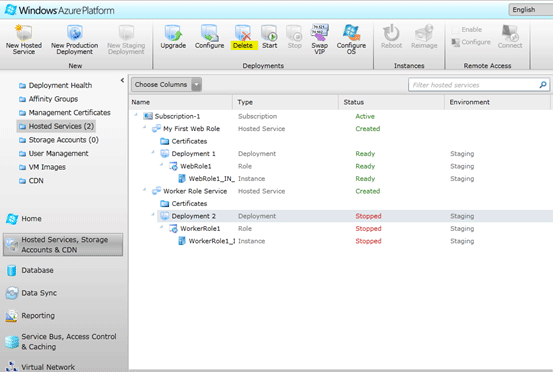Open Configure OS
The image size is (553, 372).
[x=351, y=39]
